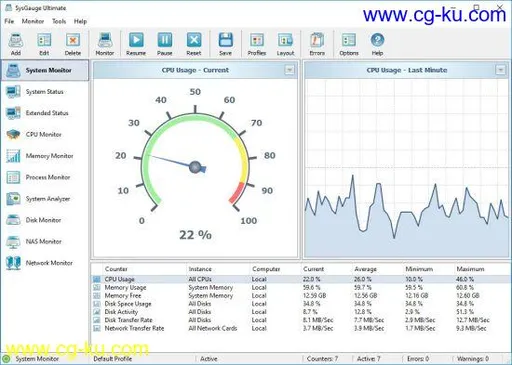Select the Memory Free counter row
This screenshot has width=512, height=365.
click(x=301, y=295)
